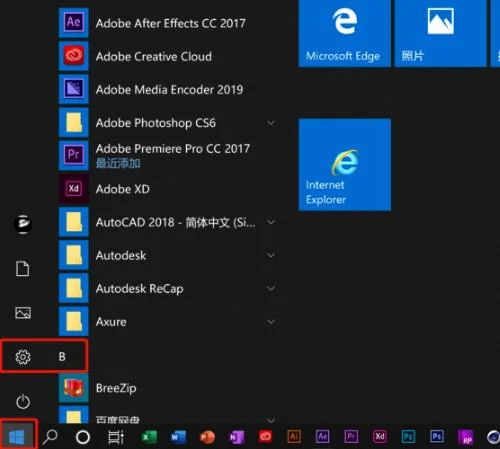Viewport: 500px width, 449px height.
Task: Launch Adobe Creative Cloud app
Action: point(168,56)
